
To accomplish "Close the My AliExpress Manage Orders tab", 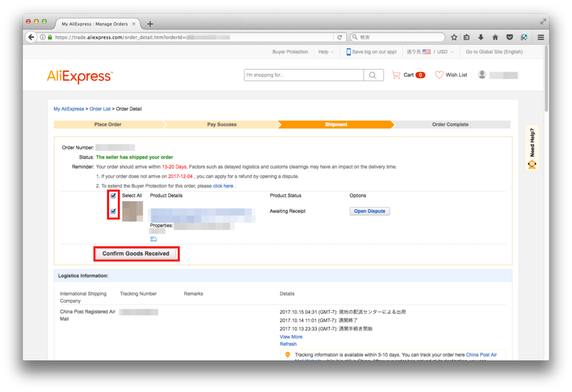I will click(x=134, y=23).
